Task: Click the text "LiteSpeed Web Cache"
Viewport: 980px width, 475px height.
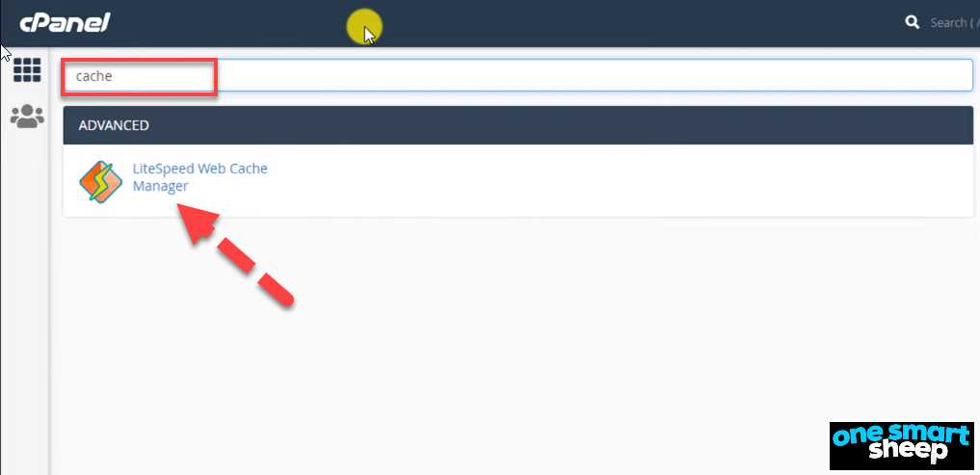Action: (x=199, y=169)
